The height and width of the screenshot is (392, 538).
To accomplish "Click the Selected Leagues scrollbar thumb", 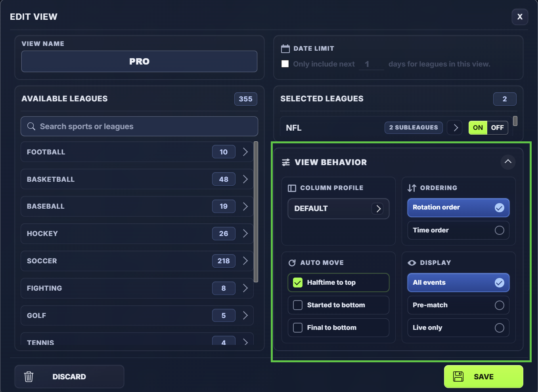I will coord(515,121).
